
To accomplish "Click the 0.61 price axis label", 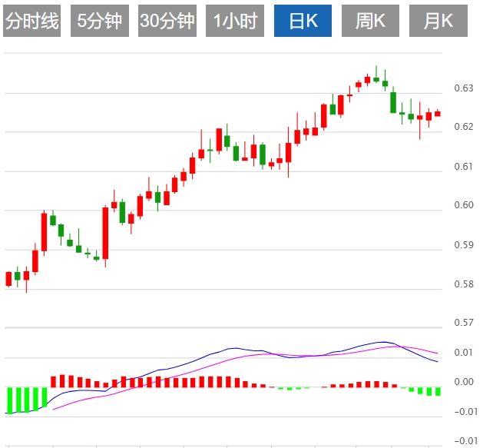I will click(x=464, y=167).
